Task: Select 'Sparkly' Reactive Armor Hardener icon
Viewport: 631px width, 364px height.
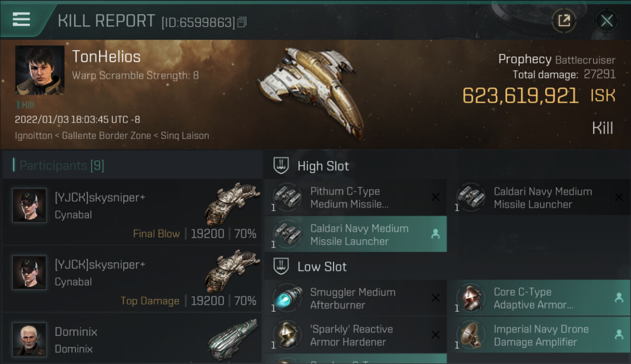Action: pos(286,335)
